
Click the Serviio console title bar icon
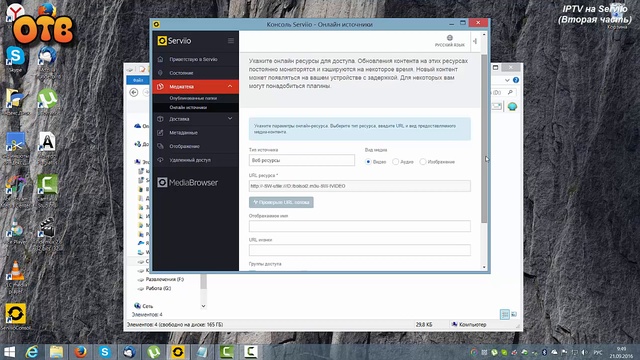(x=156, y=24)
